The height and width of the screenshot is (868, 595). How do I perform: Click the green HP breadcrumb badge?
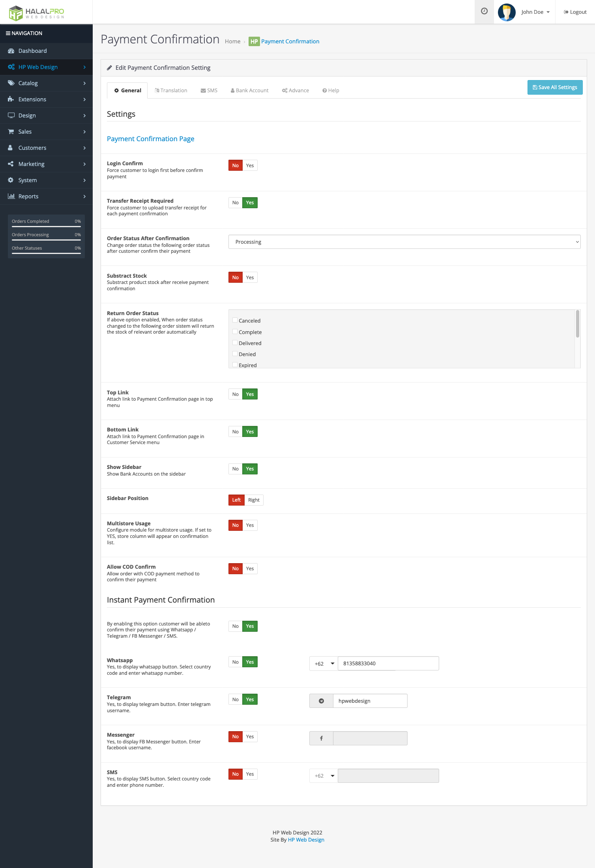254,41
